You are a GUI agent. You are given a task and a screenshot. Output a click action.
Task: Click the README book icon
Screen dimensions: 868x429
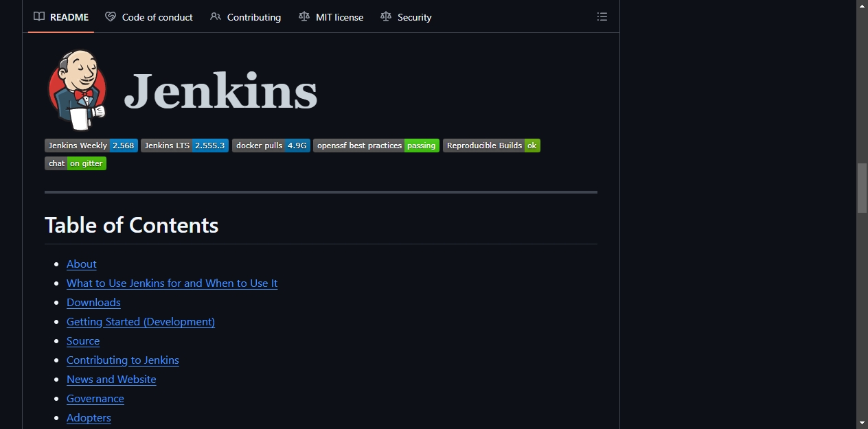[x=39, y=16]
